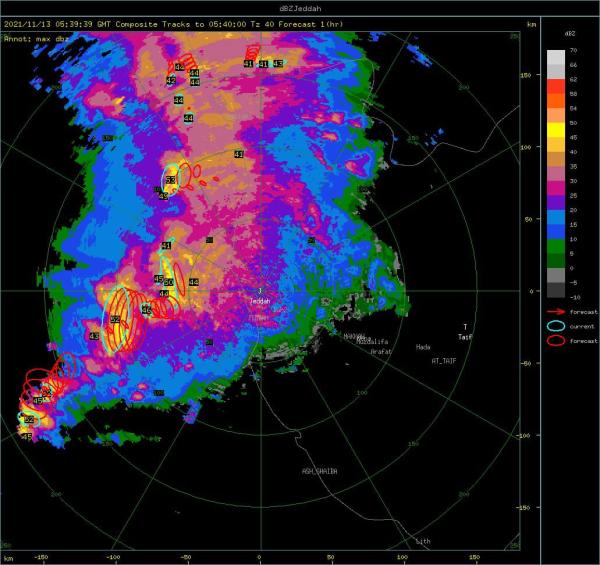This screenshot has height=565, width=600.
Task: Click the red elongated forecast ellipse beside storm 50
Action: (x=179, y=279)
